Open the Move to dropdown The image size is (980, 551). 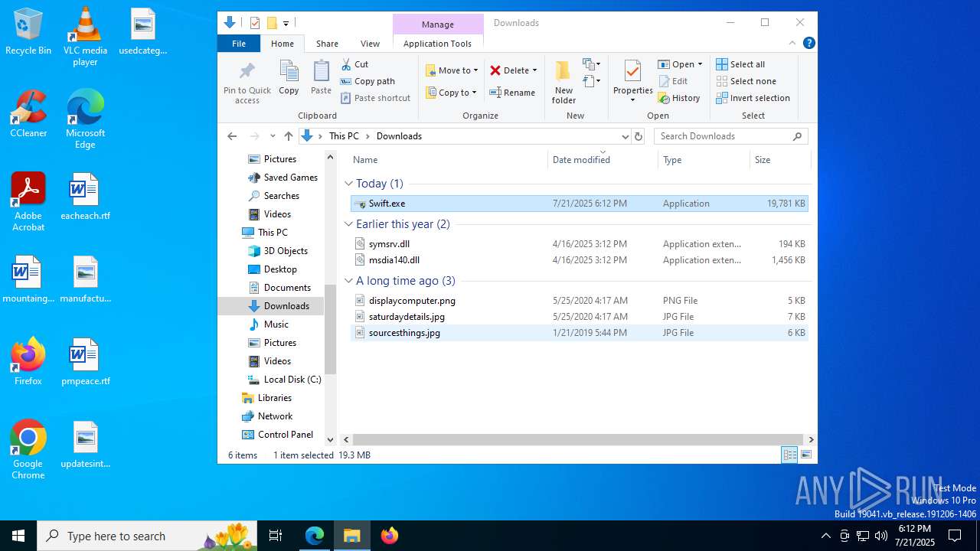coord(452,70)
